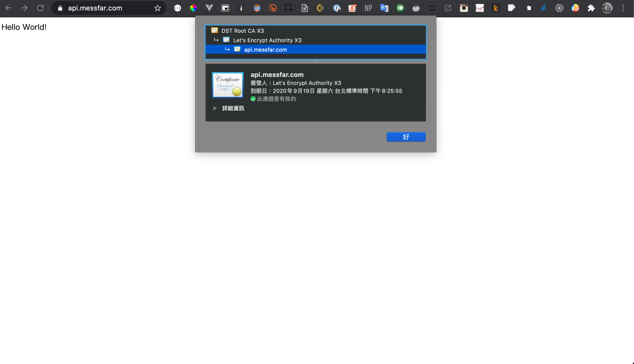Viewport: 634px width, 364px height.
Task: Click the green Pushbullet extension icon
Action: click(x=400, y=8)
